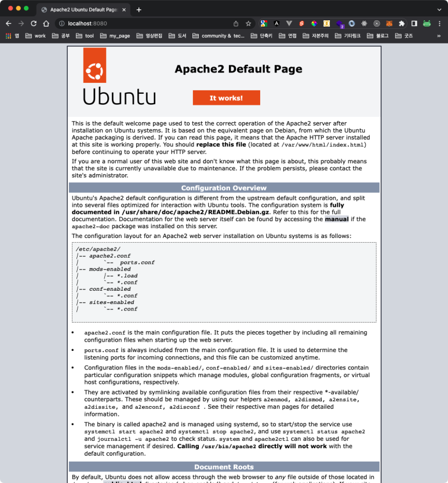Expand the tab search chevron
The height and width of the screenshot is (483, 448).
click(439, 10)
